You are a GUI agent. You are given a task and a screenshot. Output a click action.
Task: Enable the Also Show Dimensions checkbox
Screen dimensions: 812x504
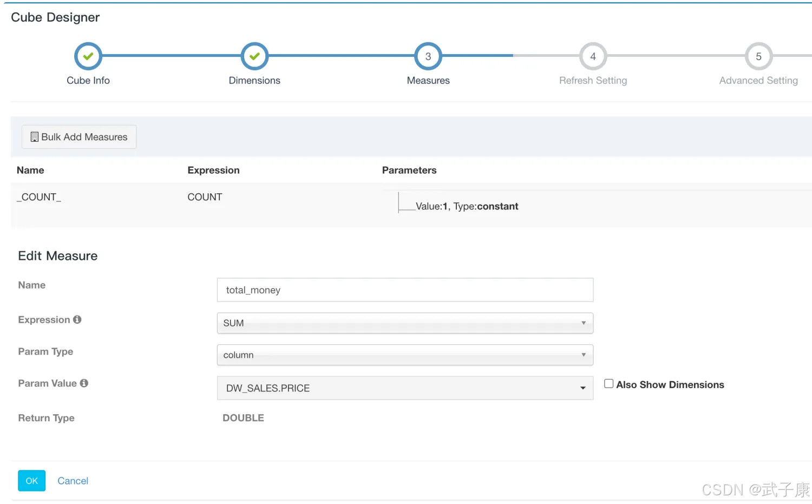point(609,384)
